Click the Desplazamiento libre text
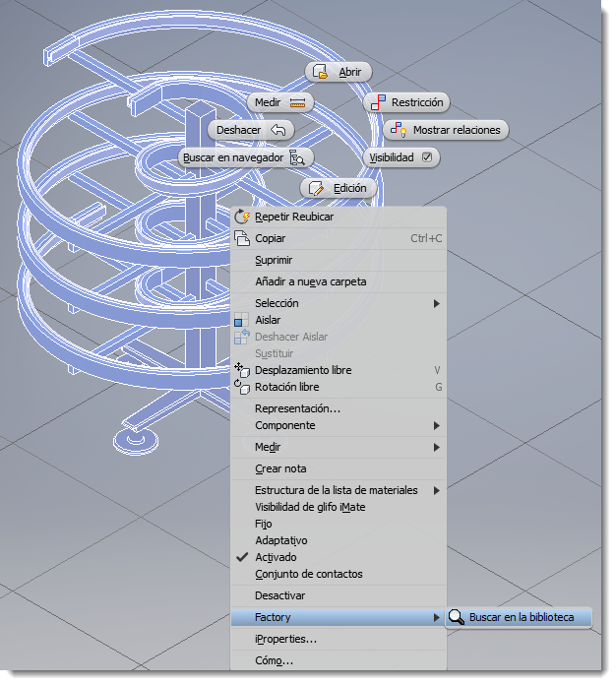Screen dimensions: 616x685 point(303,370)
